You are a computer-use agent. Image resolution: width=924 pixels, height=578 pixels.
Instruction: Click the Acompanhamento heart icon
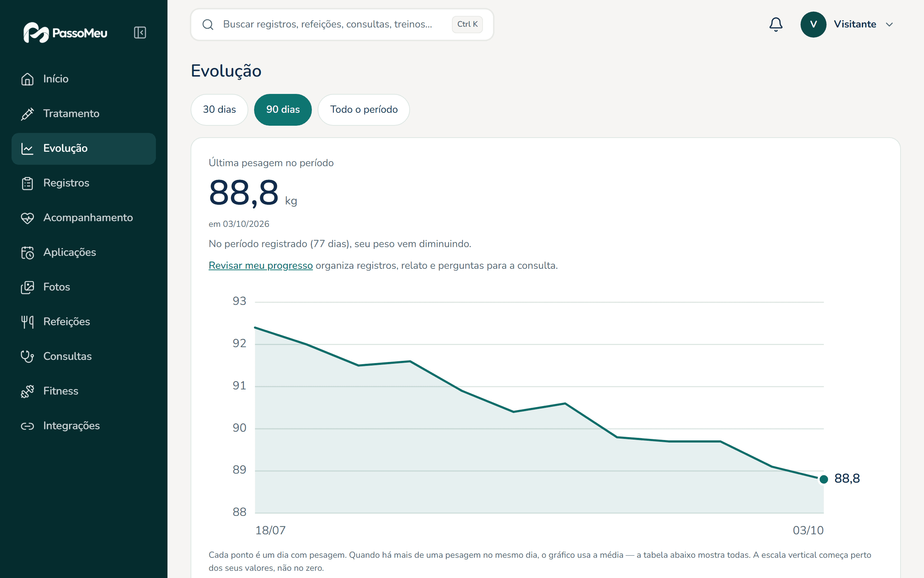coord(27,218)
